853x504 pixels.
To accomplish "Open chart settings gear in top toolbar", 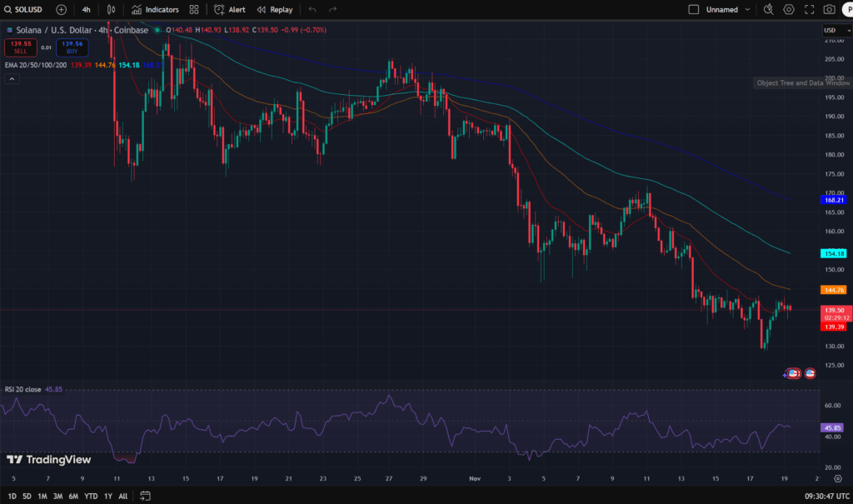I will pos(789,10).
